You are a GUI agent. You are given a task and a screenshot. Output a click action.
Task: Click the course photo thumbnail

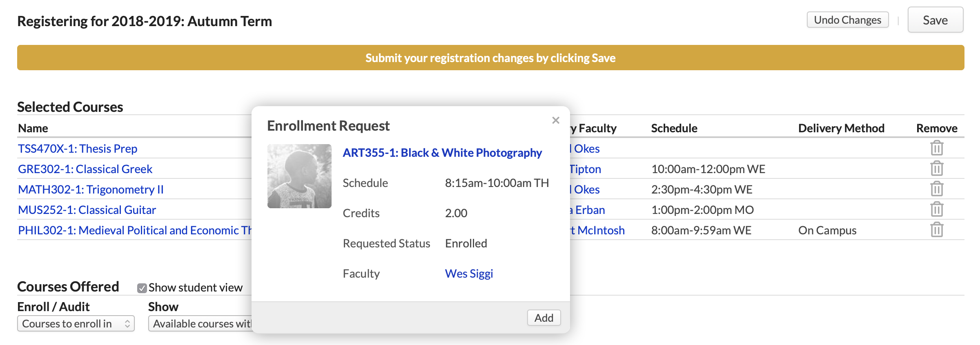tap(299, 176)
